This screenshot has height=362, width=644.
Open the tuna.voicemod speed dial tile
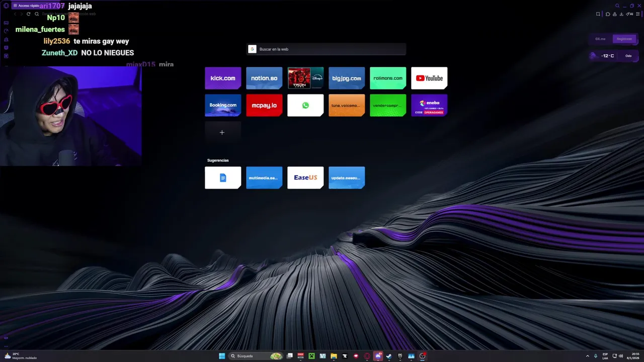pos(347,105)
